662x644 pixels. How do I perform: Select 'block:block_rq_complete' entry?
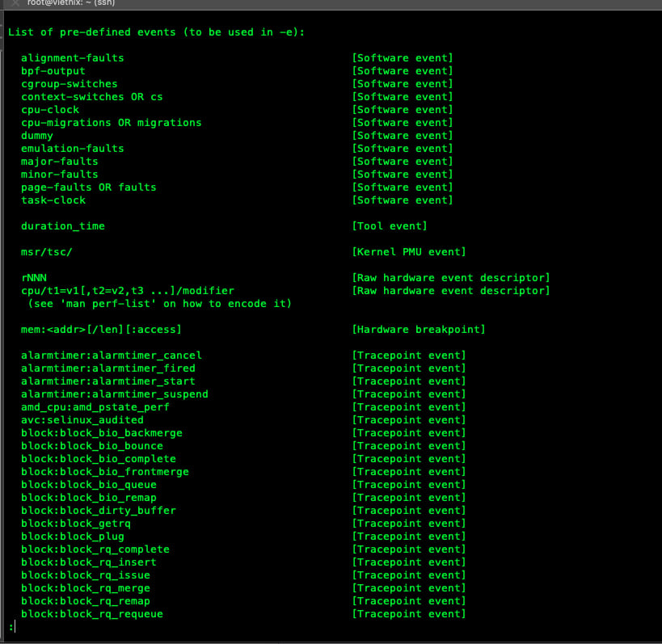click(95, 549)
